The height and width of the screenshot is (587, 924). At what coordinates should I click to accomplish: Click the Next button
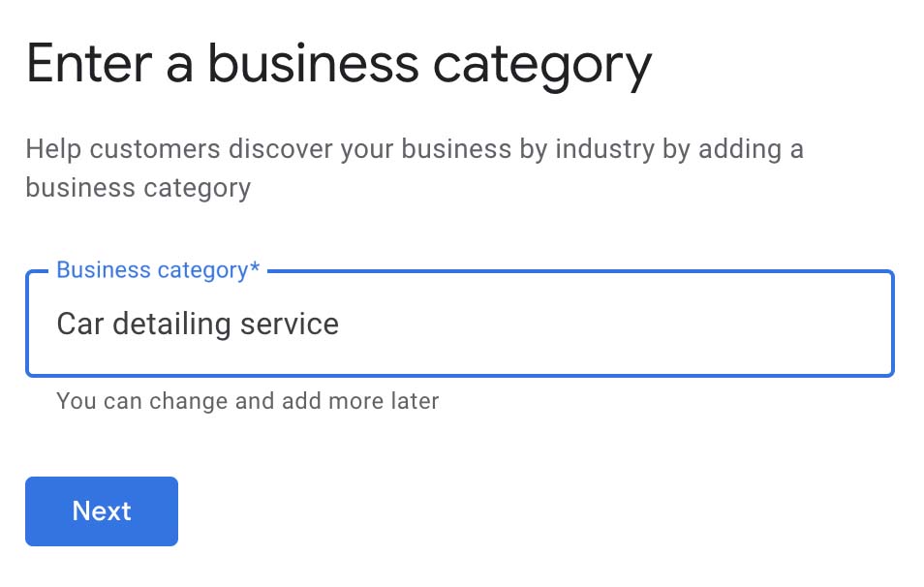click(x=102, y=511)
